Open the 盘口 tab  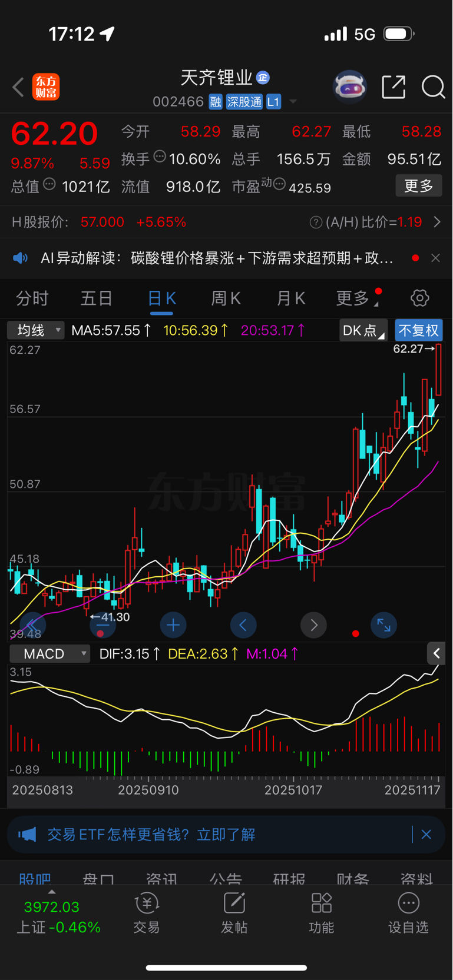click(98, 879)
